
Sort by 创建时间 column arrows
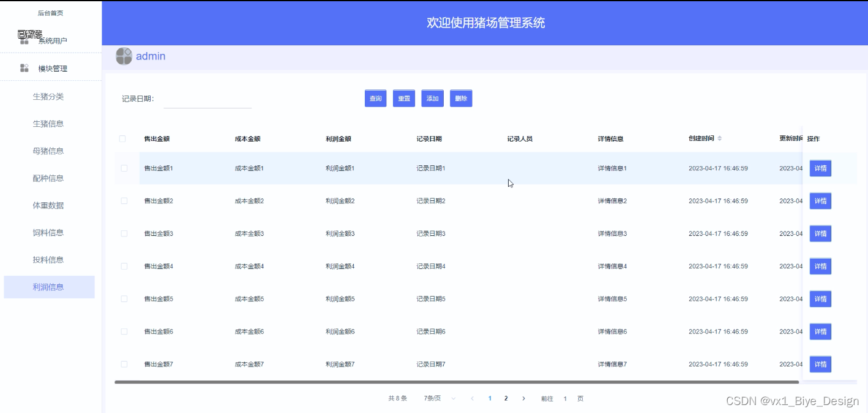[720, 139]
